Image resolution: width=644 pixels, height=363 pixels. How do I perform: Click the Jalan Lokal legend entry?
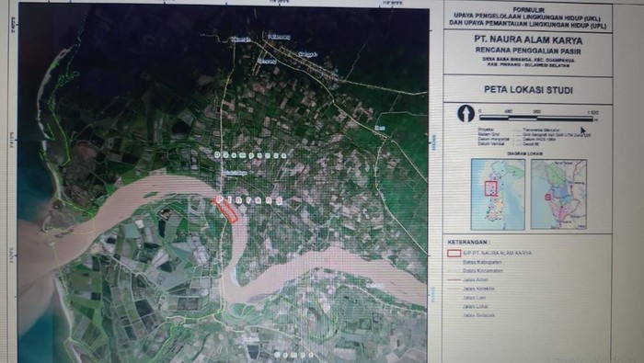(x=476, y=306)
